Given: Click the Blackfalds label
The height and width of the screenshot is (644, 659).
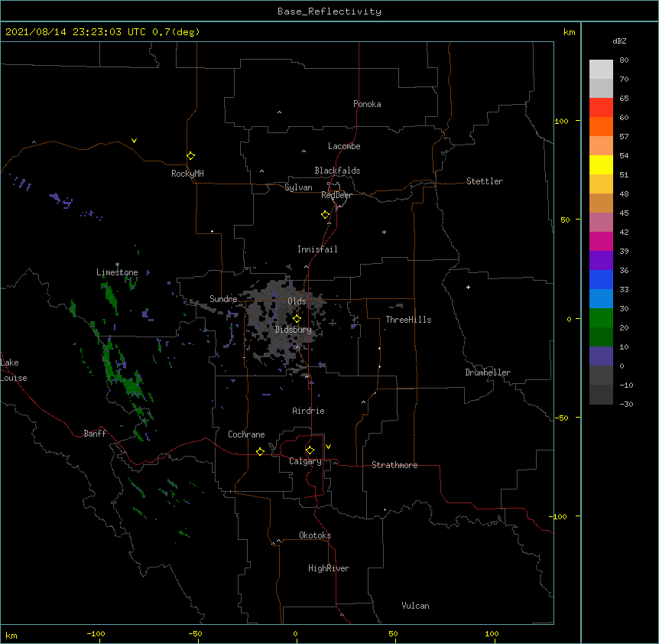Looking at the screenshot, I should 337,171.
